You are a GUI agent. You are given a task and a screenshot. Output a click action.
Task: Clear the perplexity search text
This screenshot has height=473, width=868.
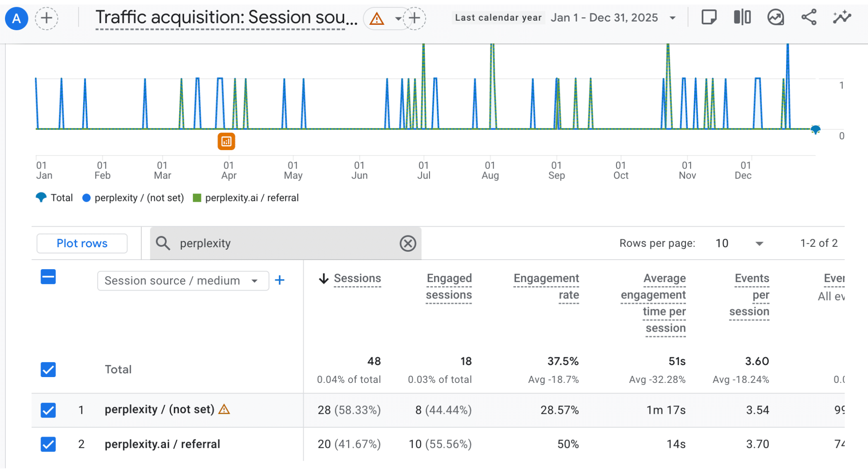click(x=408, y=243)
